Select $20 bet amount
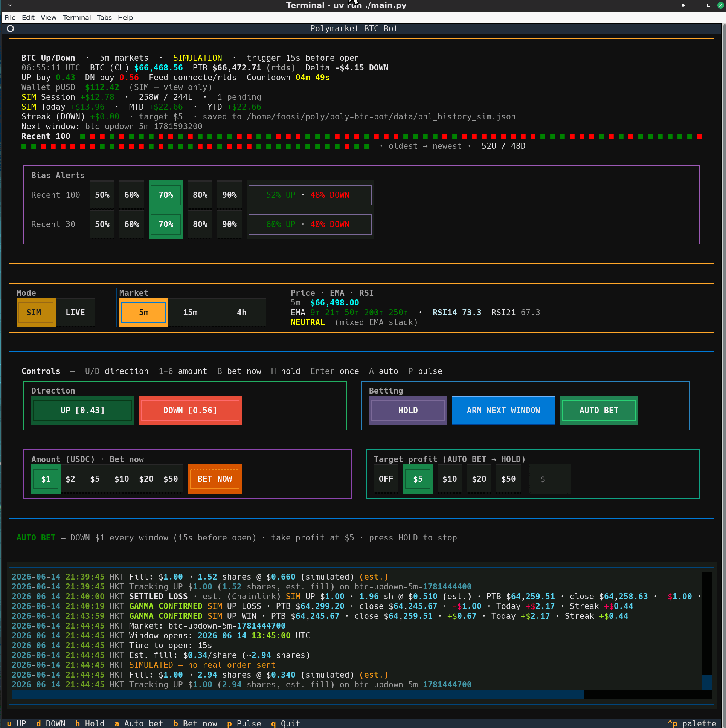726x728 pixels. click(146, 479)
